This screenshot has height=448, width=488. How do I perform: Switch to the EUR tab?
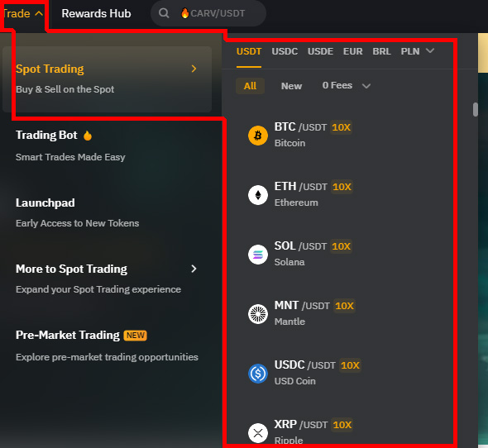coord(352,51)
